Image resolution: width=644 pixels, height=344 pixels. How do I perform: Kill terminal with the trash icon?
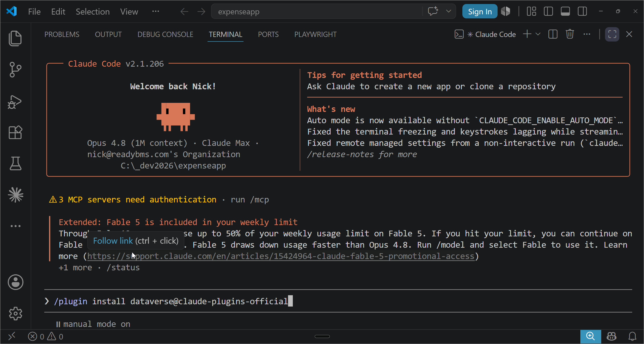(570, 34)
